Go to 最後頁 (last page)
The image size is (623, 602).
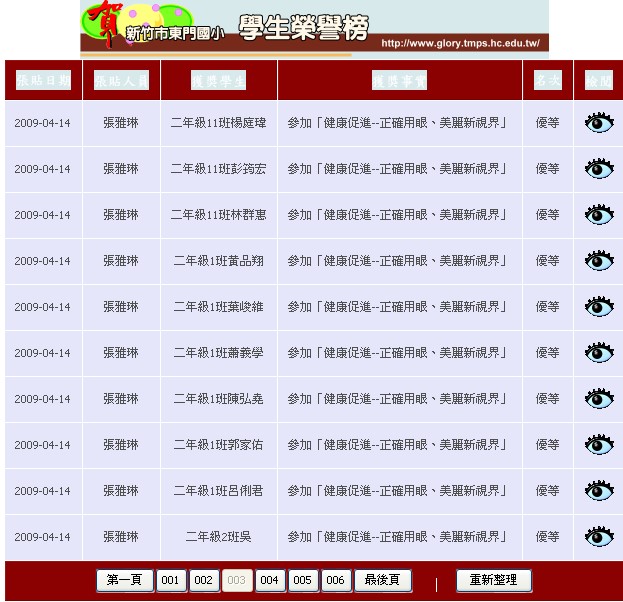[x=383, y=580]
